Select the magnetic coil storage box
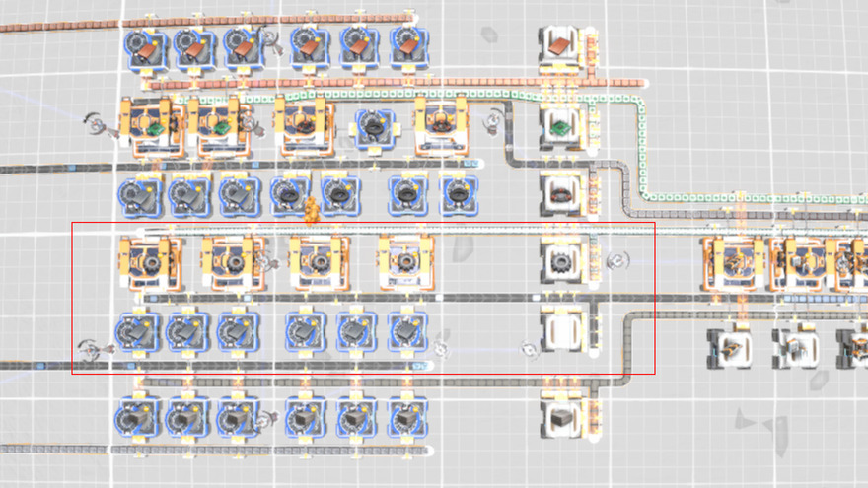The height and width of the screenshot is (488, 868). 559,192
